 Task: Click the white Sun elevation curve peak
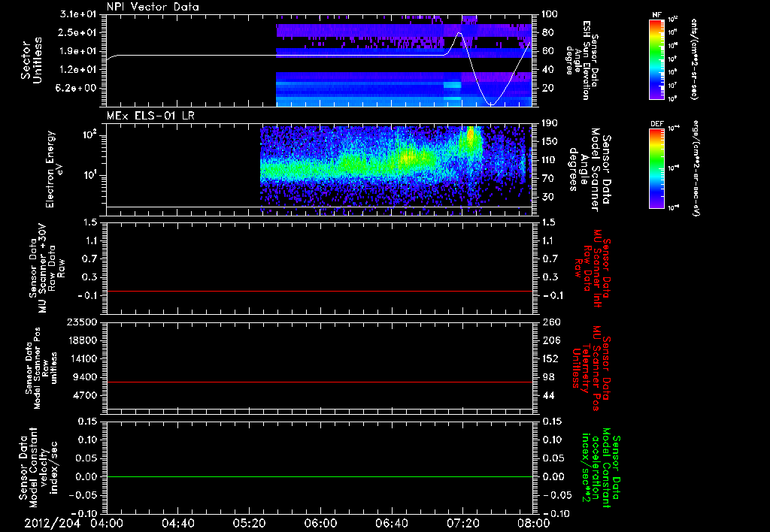(459, 33)
